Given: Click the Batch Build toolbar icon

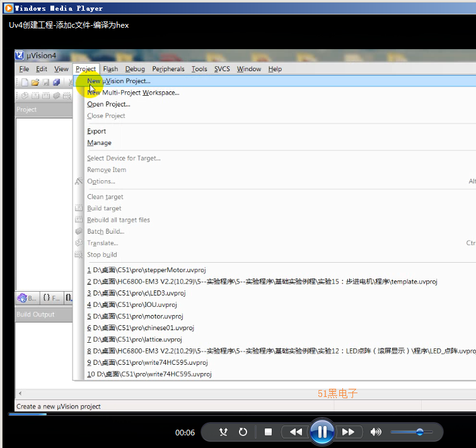Looking at the screenshot, I should click(57, 96).
